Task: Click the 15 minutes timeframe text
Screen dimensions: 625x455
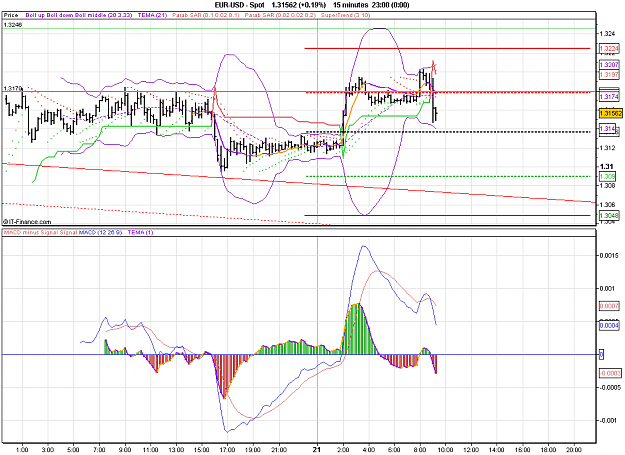Action: pos(350,5)
